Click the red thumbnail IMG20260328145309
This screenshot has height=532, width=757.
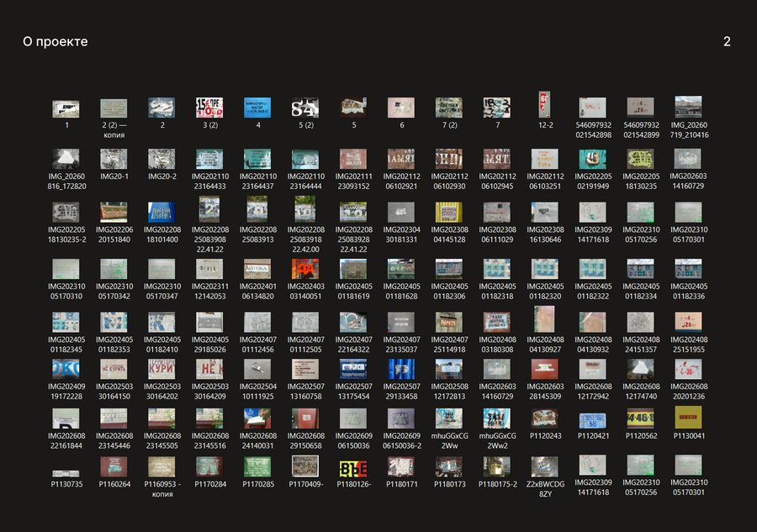click(x=544, y=368)
